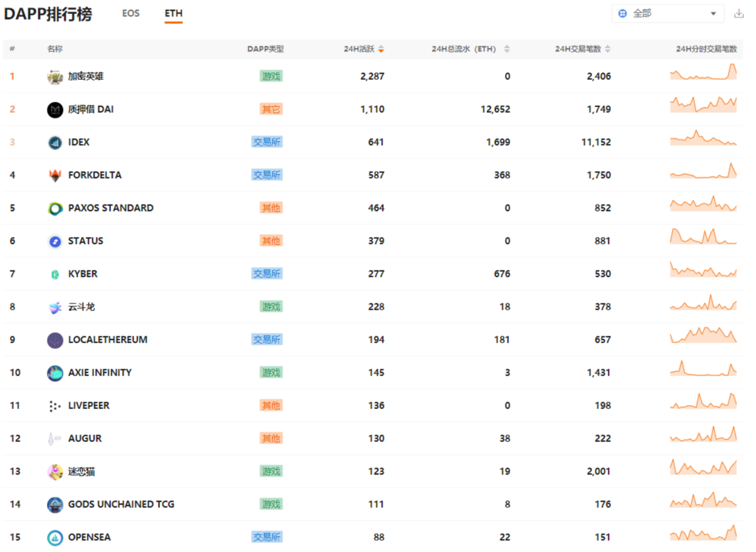Click the AXIE INFINITY icon
Screen dimensions: 756x552
pos(55,373)
